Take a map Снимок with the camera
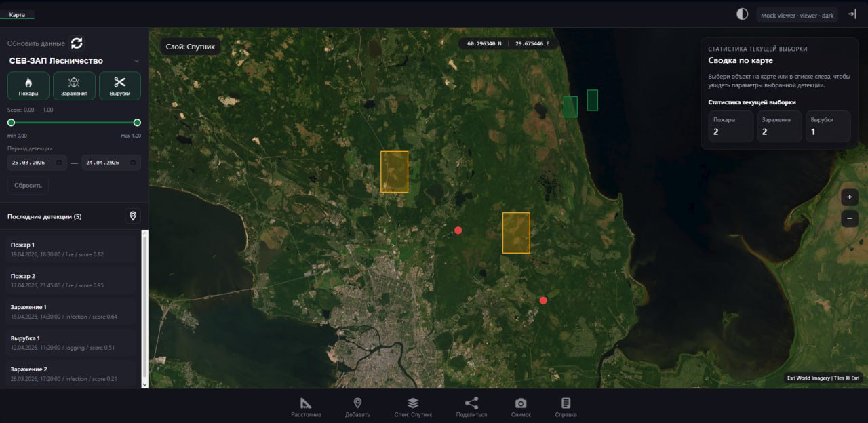Image resolution: width=868 pixels, height=423 pixels. click(521, 407)
